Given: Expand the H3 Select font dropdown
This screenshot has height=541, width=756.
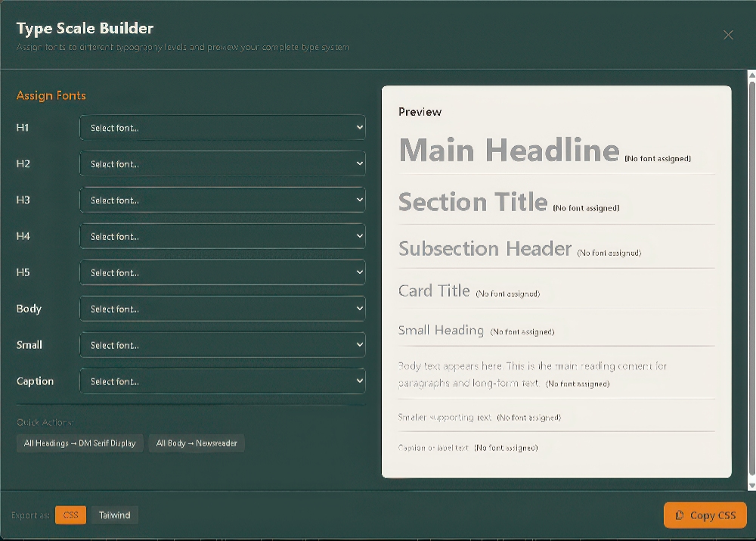Looking at the screenshot, I should tap(222, 200).
